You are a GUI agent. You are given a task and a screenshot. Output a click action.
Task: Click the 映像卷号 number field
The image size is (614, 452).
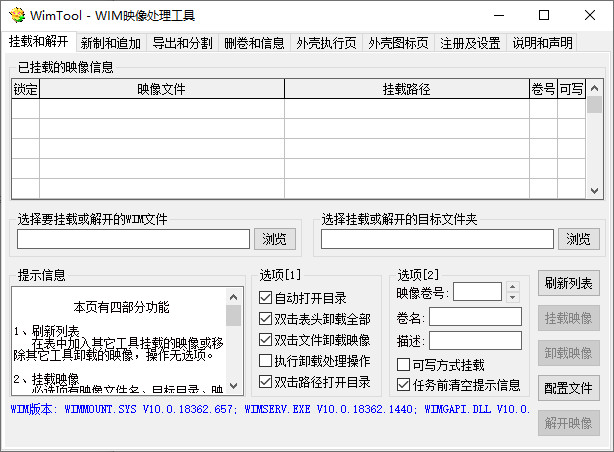pos(477,292)
